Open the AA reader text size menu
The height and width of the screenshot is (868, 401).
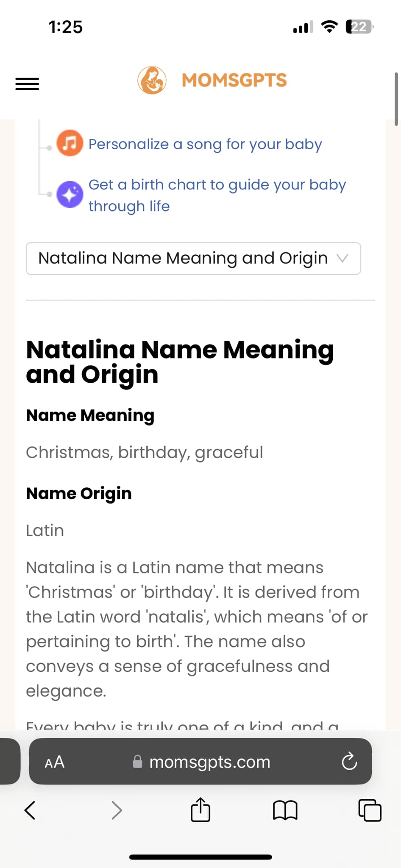click(x=55, y=762)
